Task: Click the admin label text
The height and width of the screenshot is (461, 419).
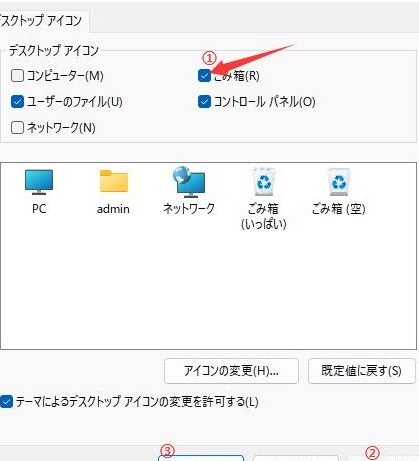Action: tap(113, 209)
